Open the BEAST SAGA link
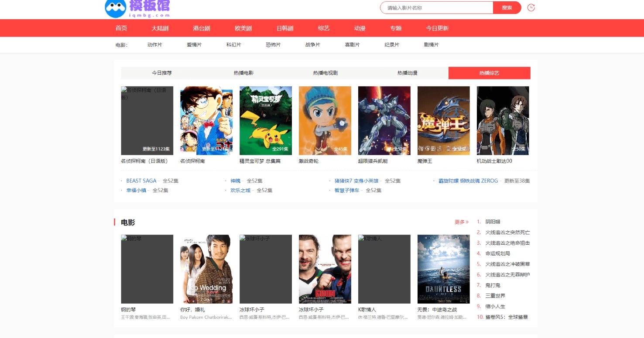The image size is (644, 338). coord(141,181)
